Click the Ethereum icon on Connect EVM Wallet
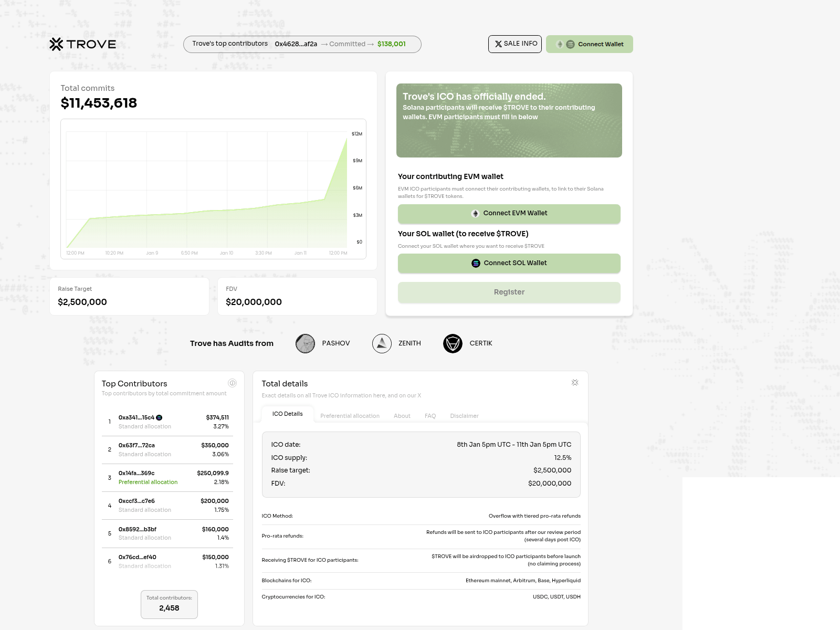 pos(475,213)
